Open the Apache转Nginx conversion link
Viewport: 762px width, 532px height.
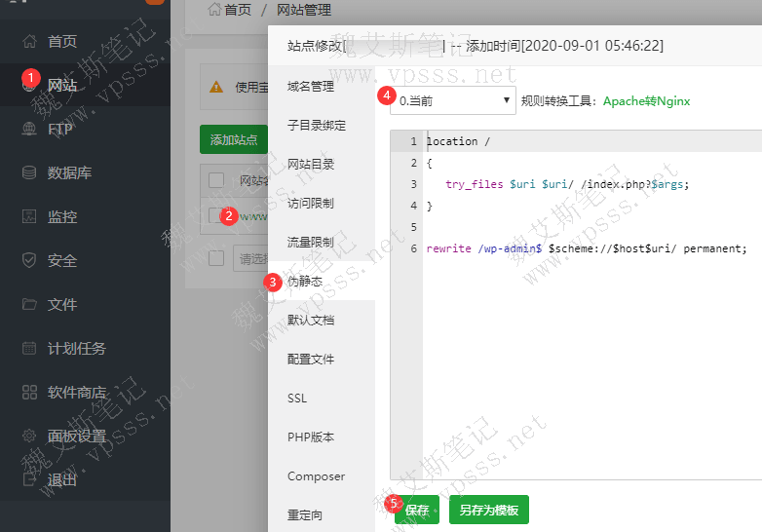tap(646, 99)
